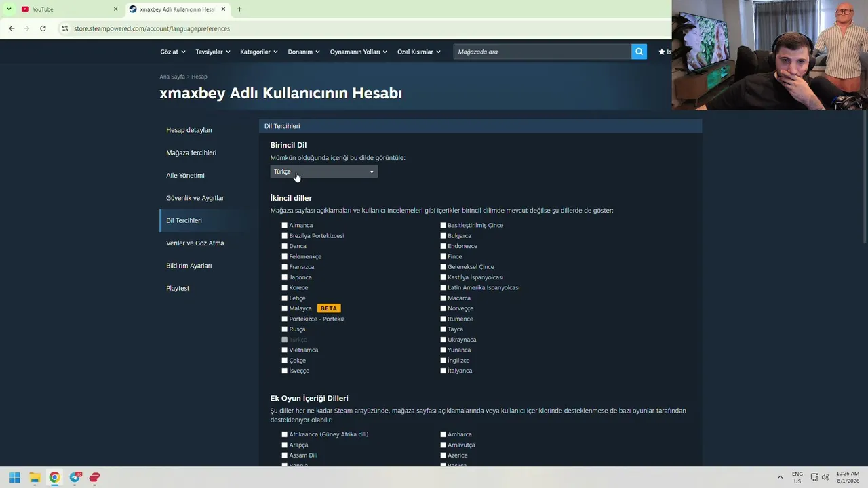The width and height of the screenshot is (868, 488).
Task: Check the Endonezce checkbox
Action: [x=443, y=246]
